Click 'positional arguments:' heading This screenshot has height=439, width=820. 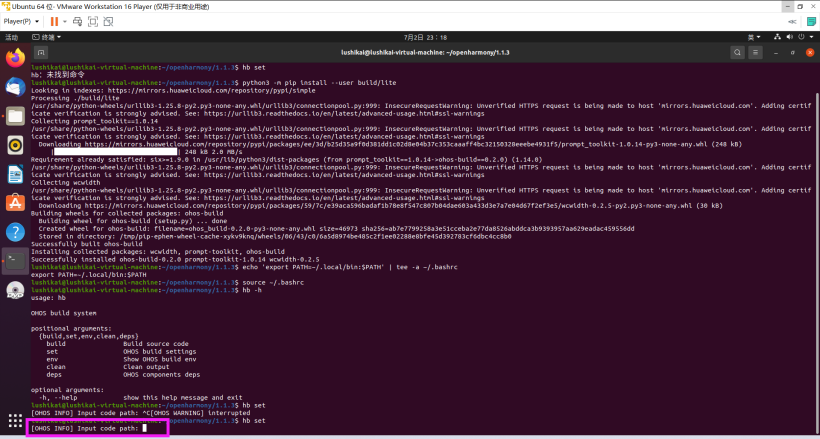[71, 328]
